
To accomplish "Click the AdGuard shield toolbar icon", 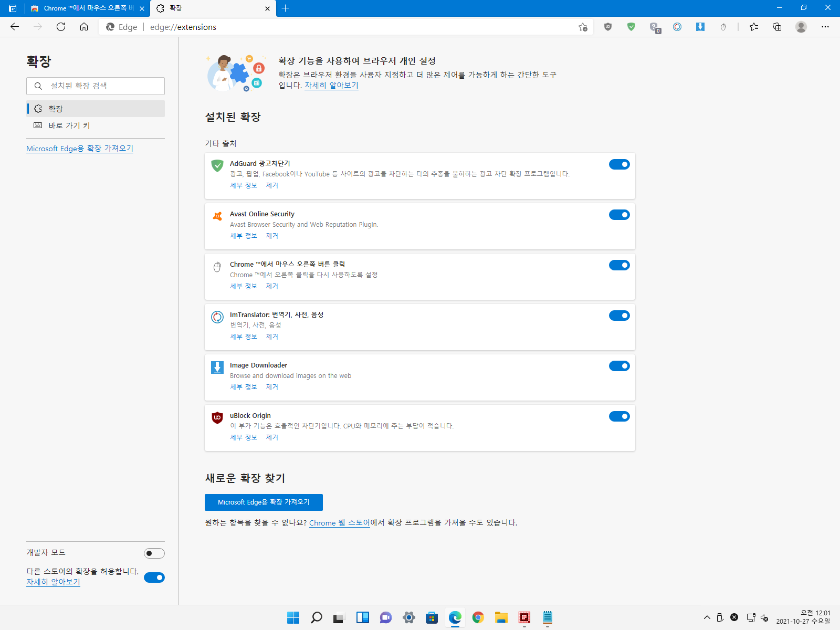I will [x=631, y=27].
